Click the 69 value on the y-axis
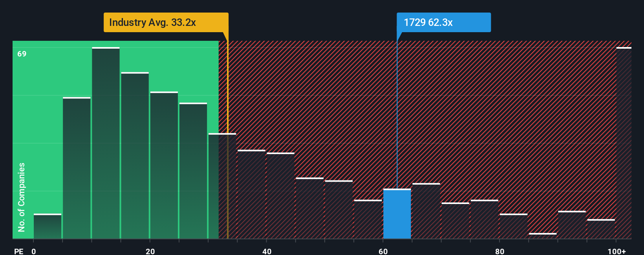 click(x=22, y=54)
